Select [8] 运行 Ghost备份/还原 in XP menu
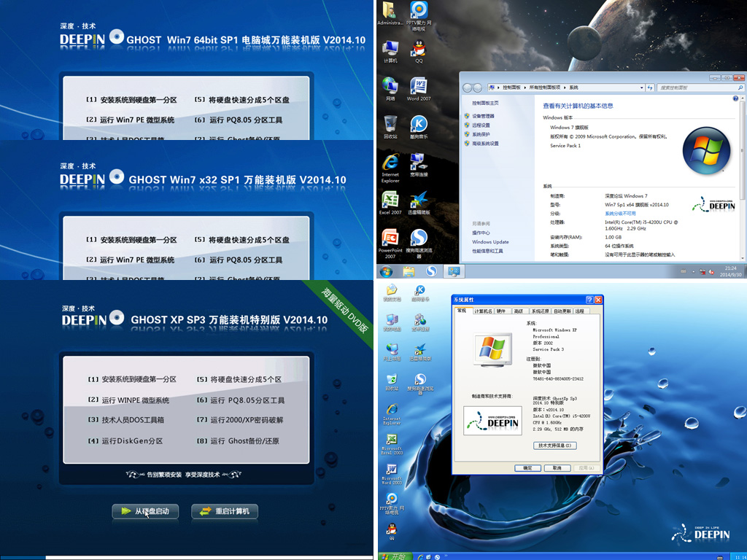747x560 pixels. coord(239,441)
